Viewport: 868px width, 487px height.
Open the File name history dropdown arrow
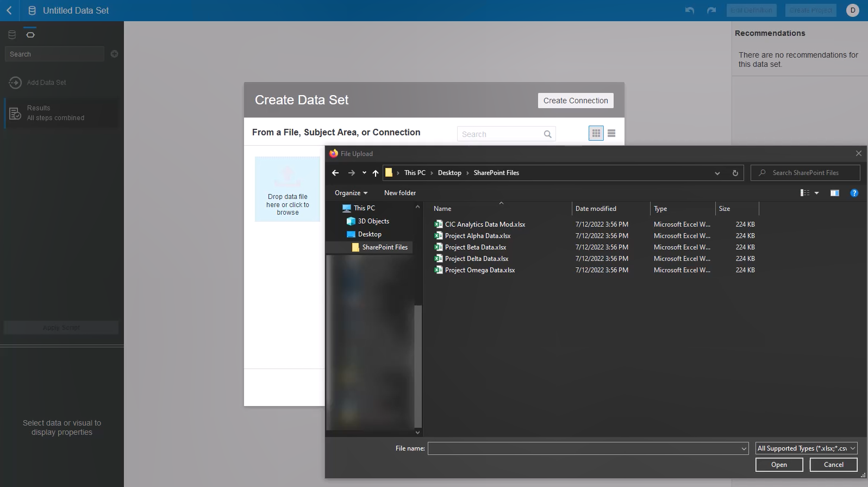coord(744,448)
